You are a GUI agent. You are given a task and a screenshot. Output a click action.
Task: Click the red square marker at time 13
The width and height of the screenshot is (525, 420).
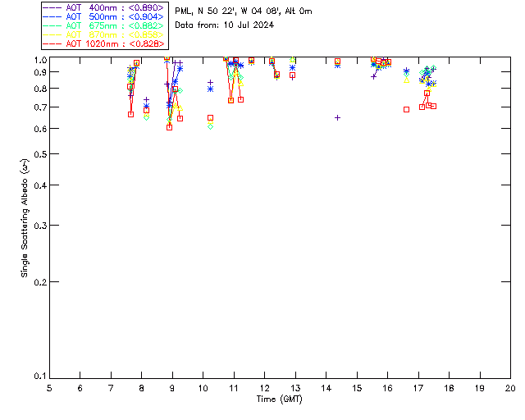(x=293, y=75)
